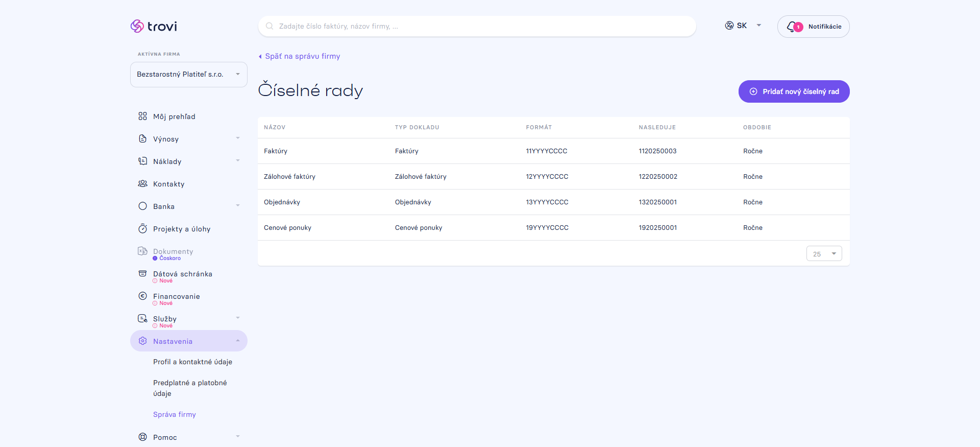
Task: Click the Projekty a úlohy timer icon
Action: pos(142,229)
